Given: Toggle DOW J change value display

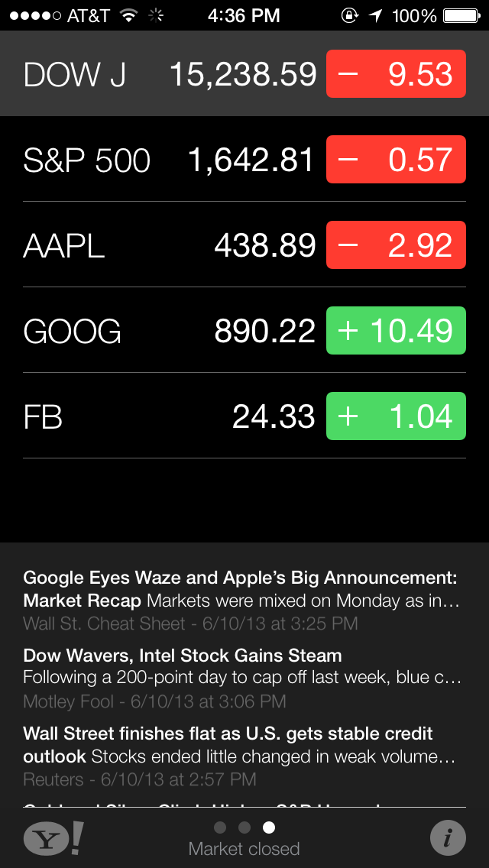Looking at the screenshot, I should (396, 74).
